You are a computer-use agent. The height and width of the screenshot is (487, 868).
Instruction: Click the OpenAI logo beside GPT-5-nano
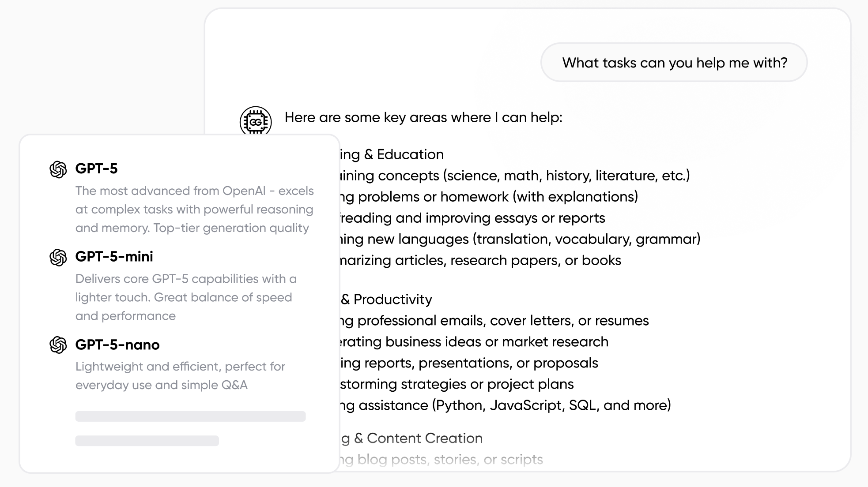[58, 345]
